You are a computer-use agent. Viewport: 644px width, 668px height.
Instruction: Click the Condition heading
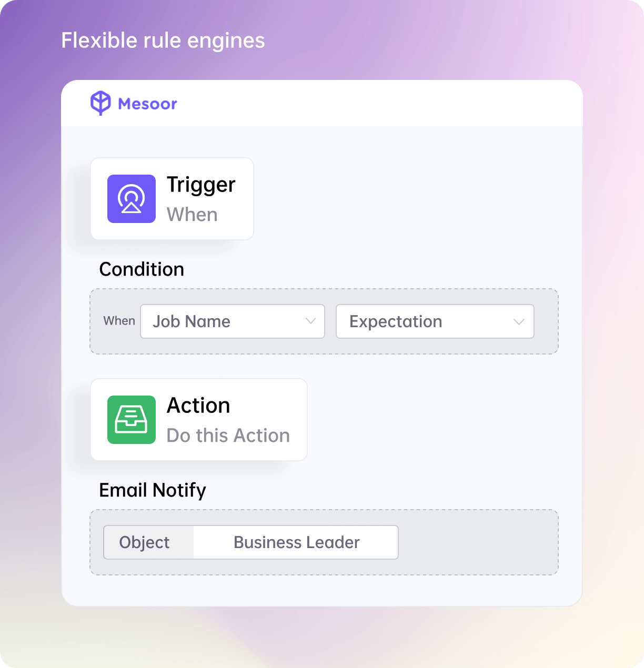[142, 269]
